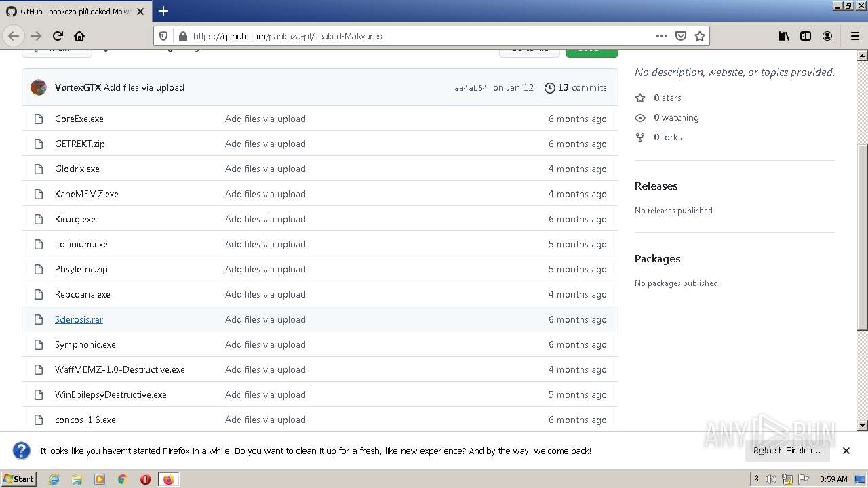
Task: Open File Explorer from taskbar
Action: tap(77, 479)
